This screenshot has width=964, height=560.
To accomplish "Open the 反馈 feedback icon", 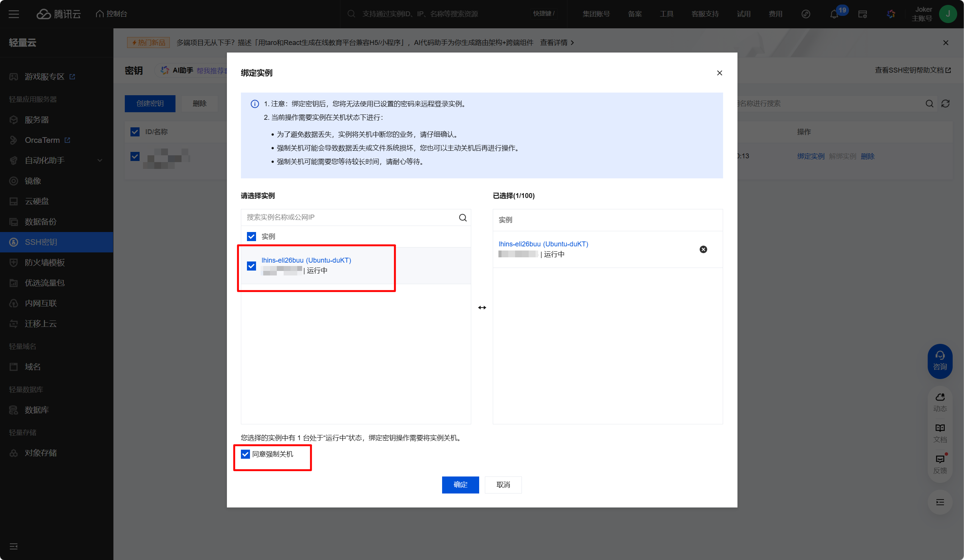I will (940, 464).
